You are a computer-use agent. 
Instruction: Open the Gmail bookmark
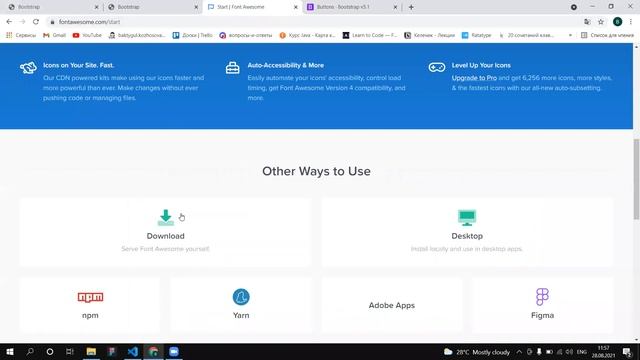coord(54,35)
